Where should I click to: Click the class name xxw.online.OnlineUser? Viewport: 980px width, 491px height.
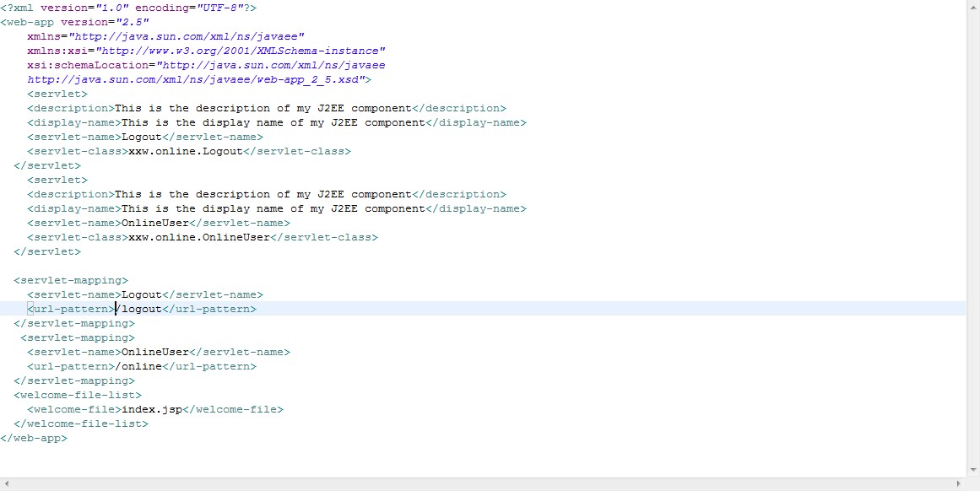click(x=198, y=238)
